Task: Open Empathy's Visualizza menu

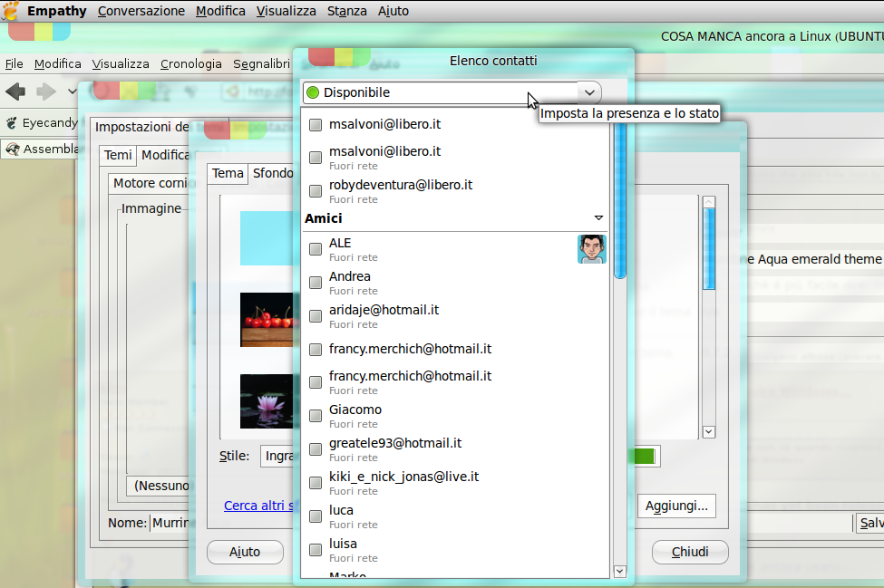Action: [286, 11]
